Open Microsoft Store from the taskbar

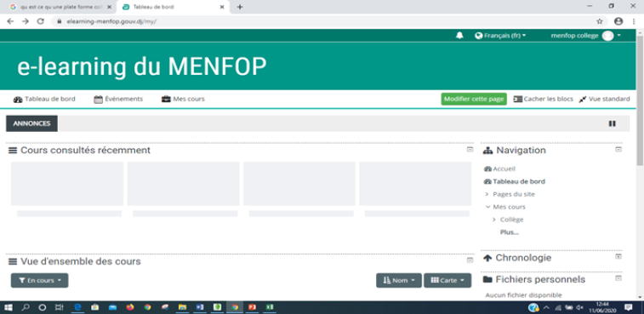pos(95,307)
